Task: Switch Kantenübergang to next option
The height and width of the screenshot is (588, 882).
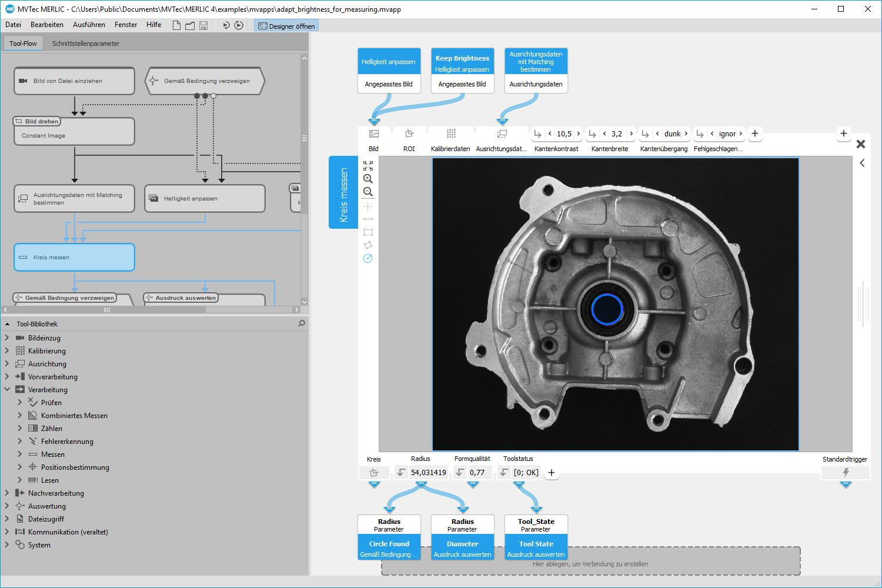Action: pyautogui.click(x=686, y=133)
